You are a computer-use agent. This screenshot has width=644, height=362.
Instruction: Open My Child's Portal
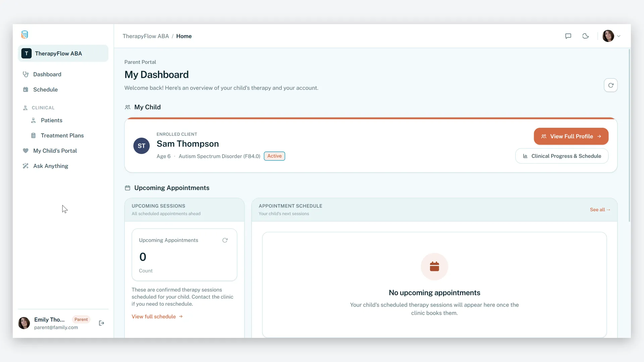(x=63, y=151)
